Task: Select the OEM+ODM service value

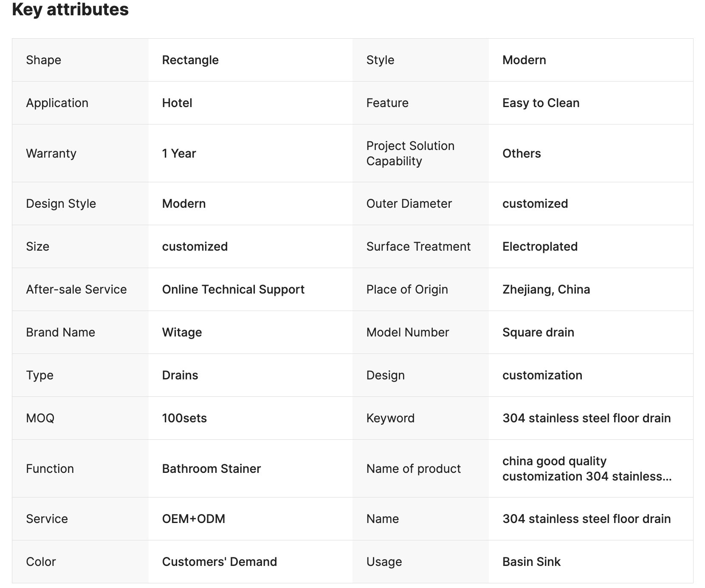Action: click(194, 519)
